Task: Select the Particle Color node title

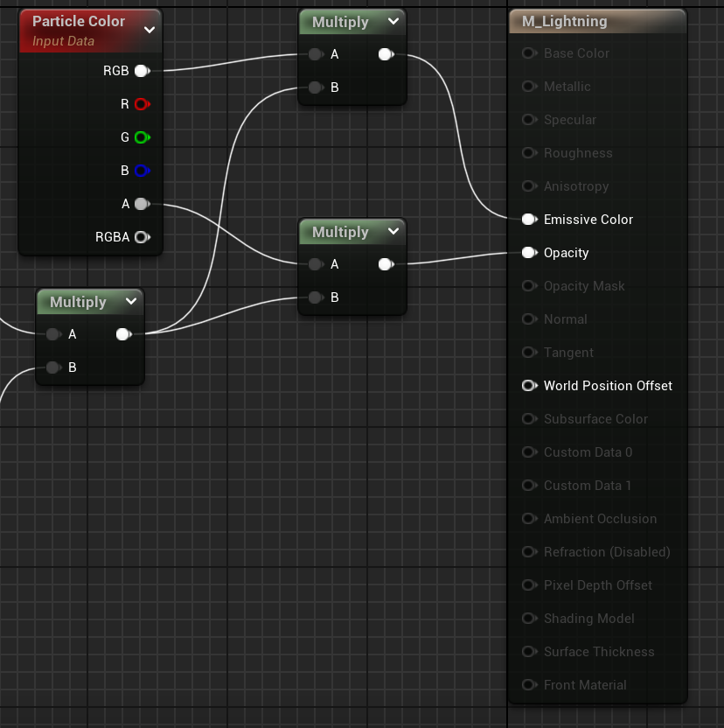Action: pyautogui.click(x=79, y=21)
